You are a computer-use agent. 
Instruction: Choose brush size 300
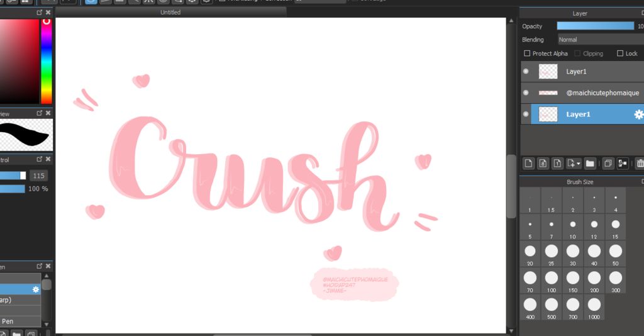coord(615,281)
